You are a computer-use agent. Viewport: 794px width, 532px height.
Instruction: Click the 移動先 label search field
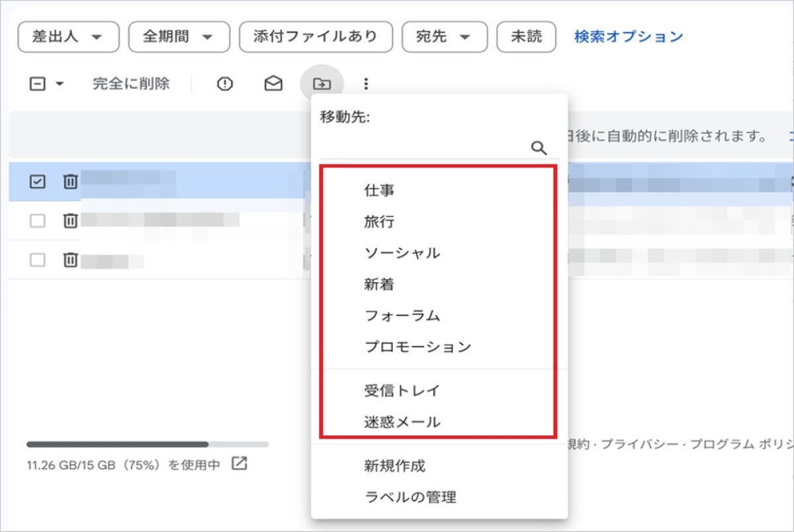pyautogui.click(x=423, y=148)
